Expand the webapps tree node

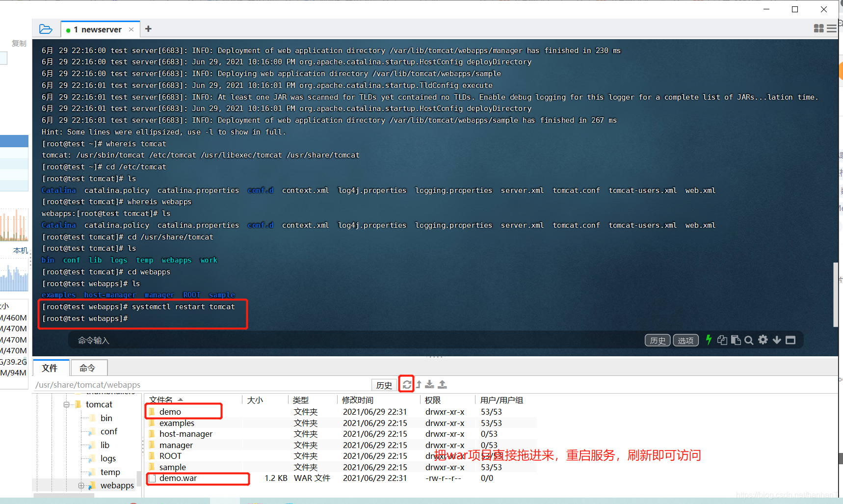click(x=81, y=485)
